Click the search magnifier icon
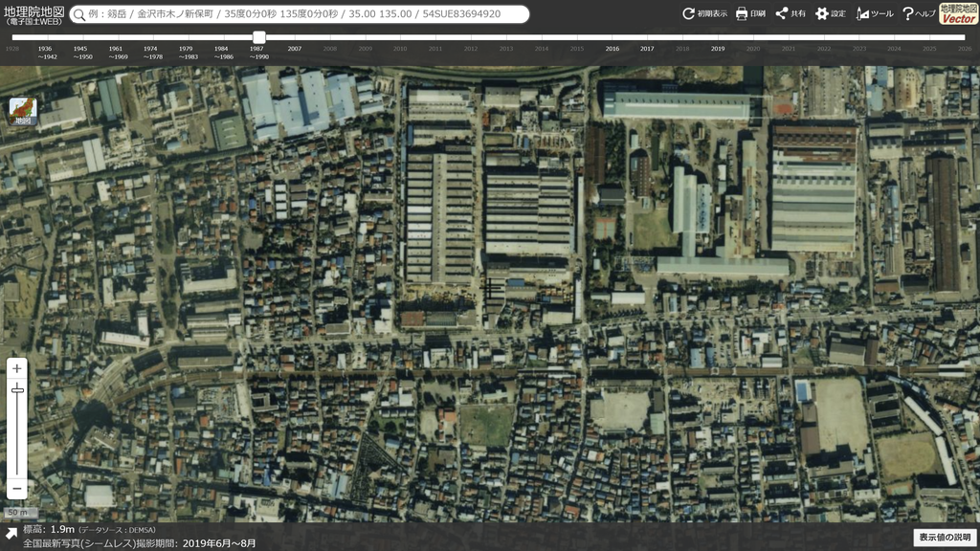The height and width of the screenshot is (551, 980). (x=79, y=14)
